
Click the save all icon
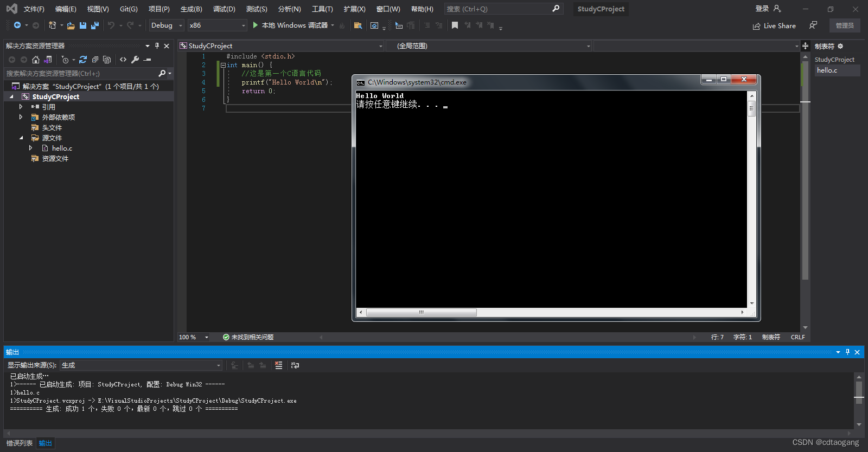click(95, 25)
